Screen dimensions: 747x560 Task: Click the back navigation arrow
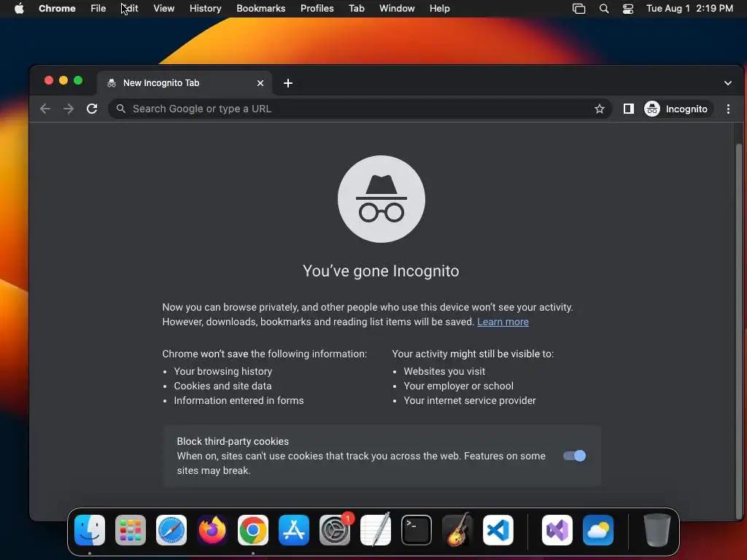pos(45,109)
